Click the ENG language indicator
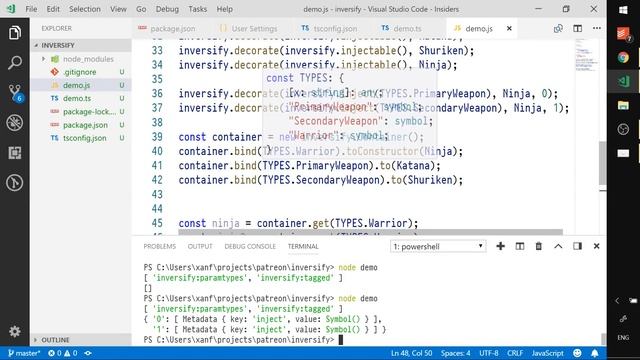The width and height of the screenshot is (640, 360). (623, 338)
